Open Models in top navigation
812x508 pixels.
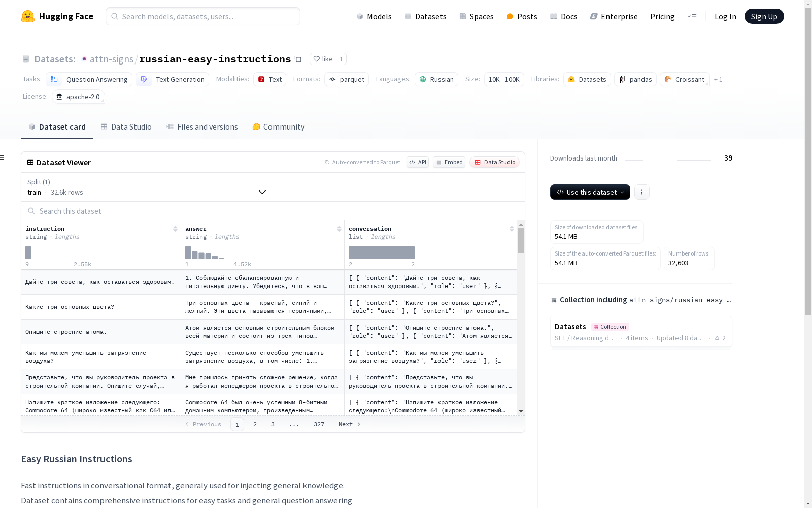(x=374, y=16)
